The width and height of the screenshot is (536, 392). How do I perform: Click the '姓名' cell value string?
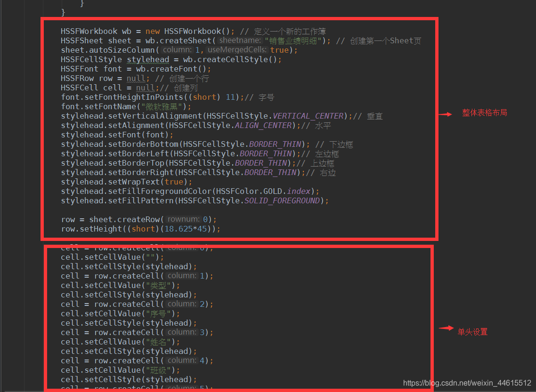158,342
